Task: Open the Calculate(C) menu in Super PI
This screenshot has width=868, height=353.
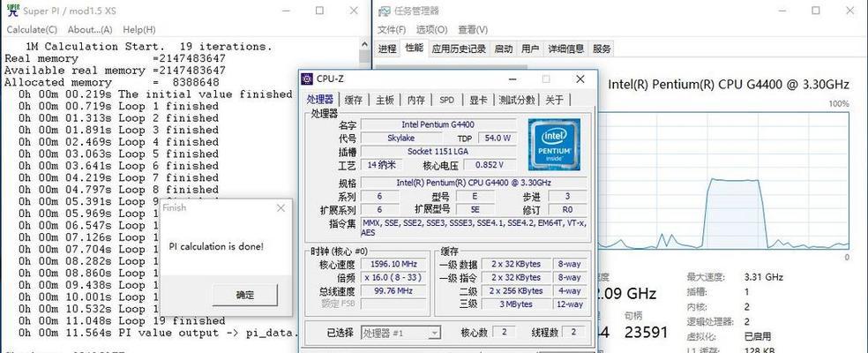Action: pos(32,30)
